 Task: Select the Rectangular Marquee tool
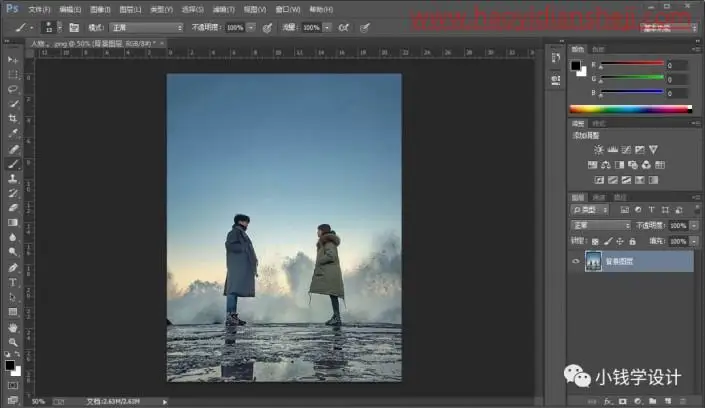point(13,75)
